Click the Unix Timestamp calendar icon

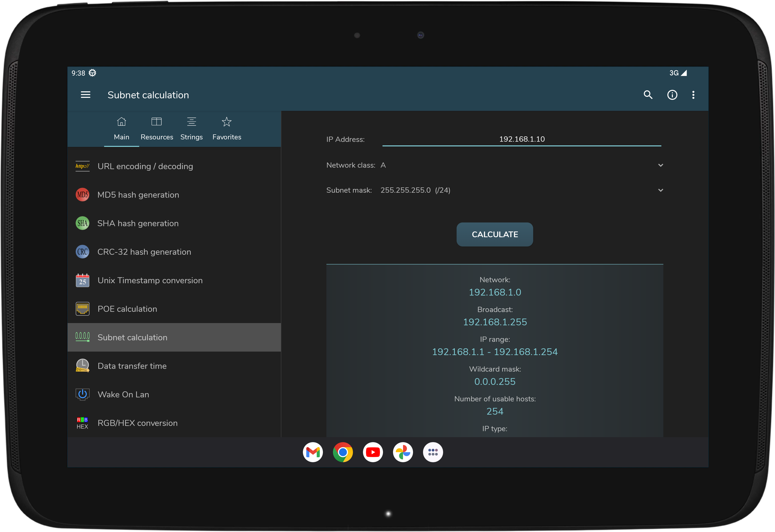click(82, 280)
